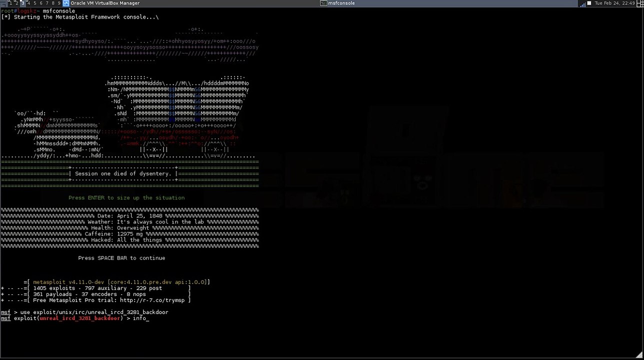This screenshot has width=644, height=360.
Task: Click the white square tray icon
Action: (x=589, y=3)
